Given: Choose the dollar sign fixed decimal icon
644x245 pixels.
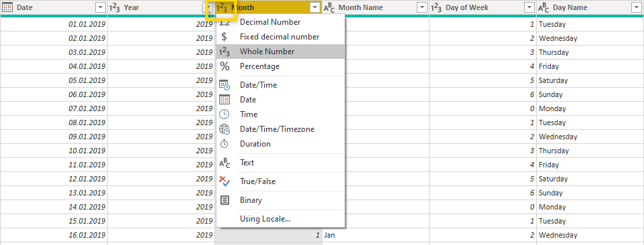Looking at the screenshot, I should 224,37.
